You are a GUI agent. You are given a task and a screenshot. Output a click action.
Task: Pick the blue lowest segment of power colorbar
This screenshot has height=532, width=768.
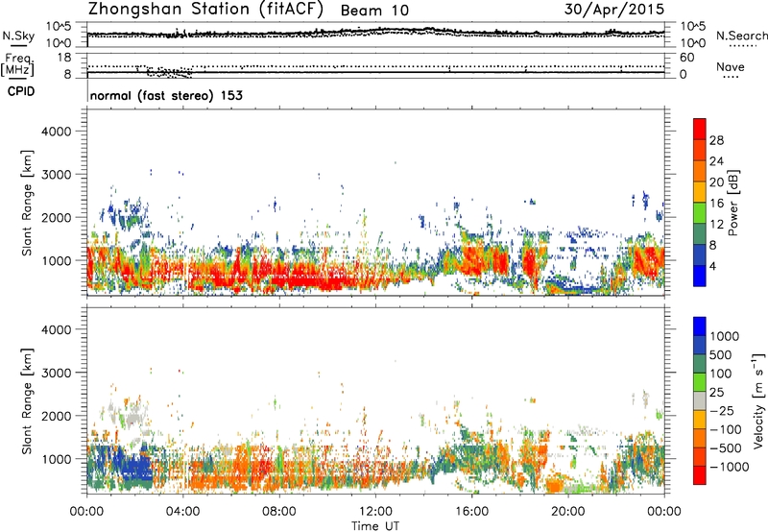coord(700,276)
